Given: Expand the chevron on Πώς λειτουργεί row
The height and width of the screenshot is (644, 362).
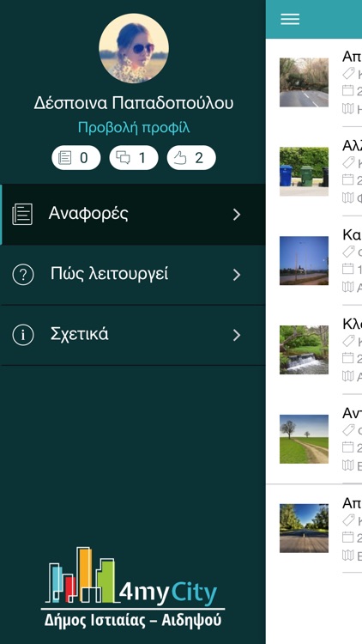Looking at the screenshot, I should tap(237, 275).
